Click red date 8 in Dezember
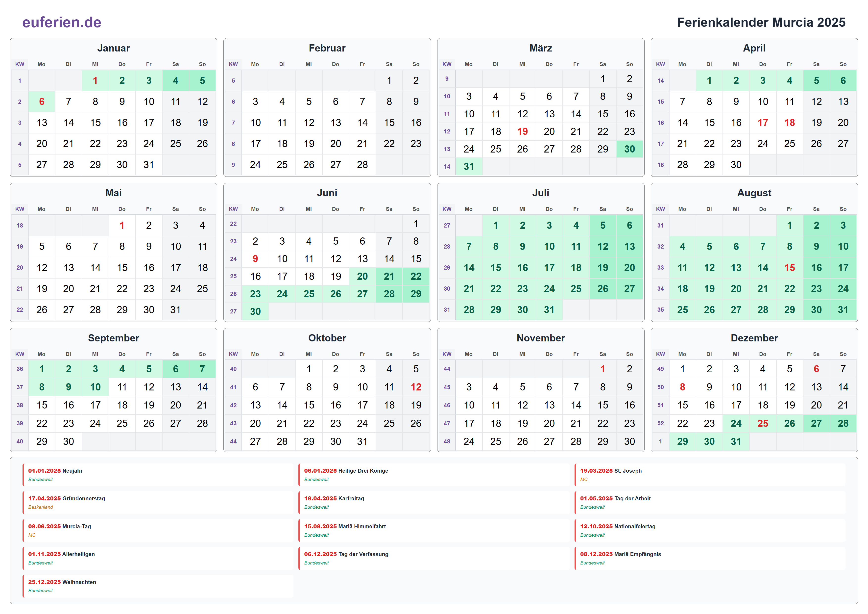 [x=682, y=387]
